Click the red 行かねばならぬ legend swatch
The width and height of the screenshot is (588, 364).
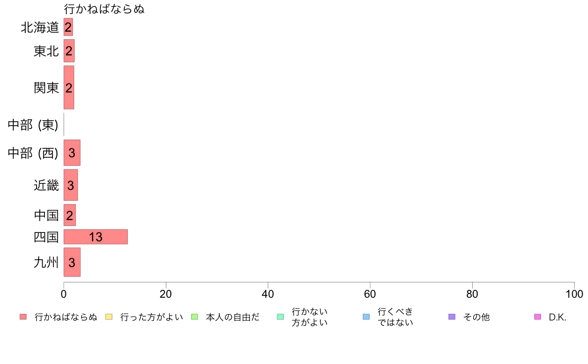coord(23,317)
